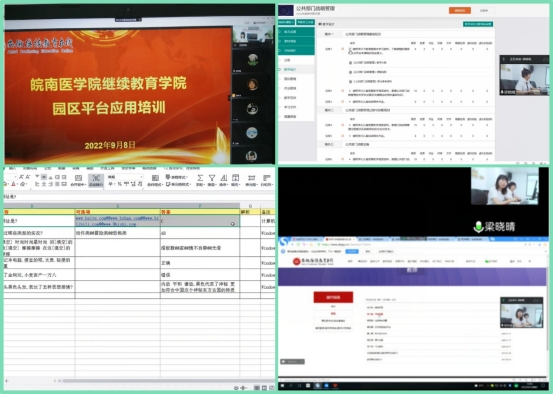Click the increase font size A icon
Image resolution: width=553 pixels, height=394 pixels.
click(x=22, y=176)
